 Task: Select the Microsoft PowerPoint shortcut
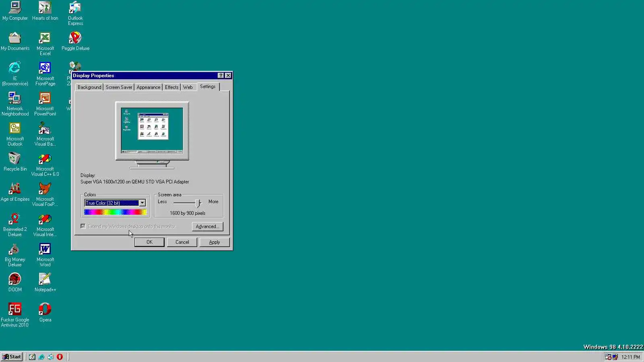(45, 104)
